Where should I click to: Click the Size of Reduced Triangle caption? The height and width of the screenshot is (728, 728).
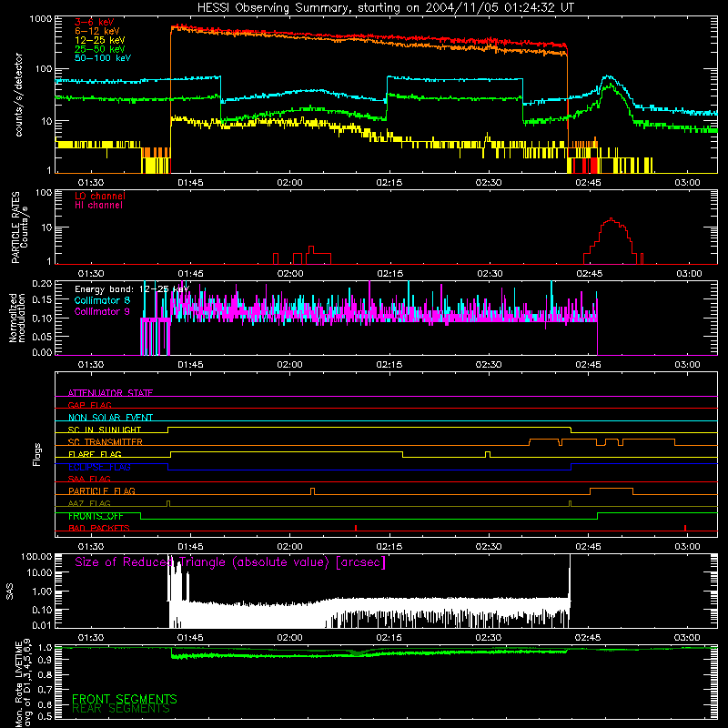pyautogui.click(x=230, y=562)
